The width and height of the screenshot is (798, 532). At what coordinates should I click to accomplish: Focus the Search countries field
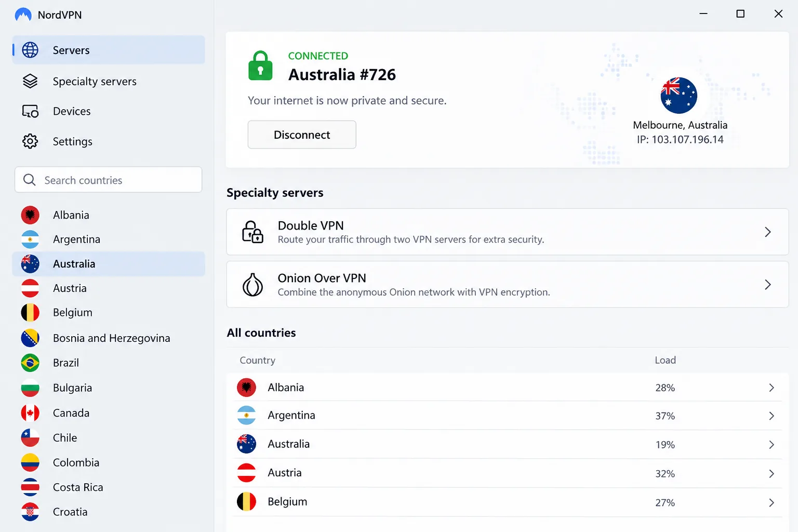108,180
